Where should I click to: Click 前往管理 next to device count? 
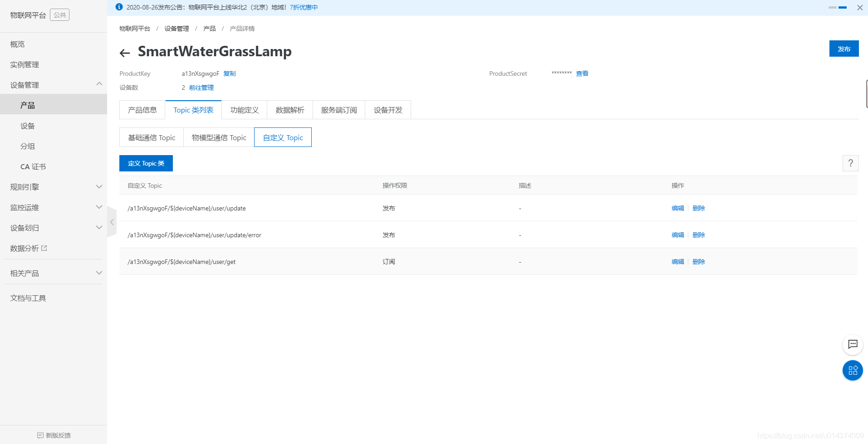(x=201, y=88)
